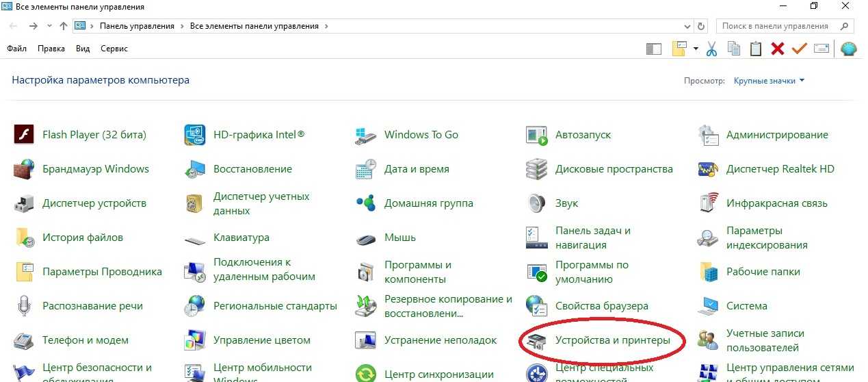Open Домашняя группа
This screenshot has width=868, height=382.
[x=415, y=203]
